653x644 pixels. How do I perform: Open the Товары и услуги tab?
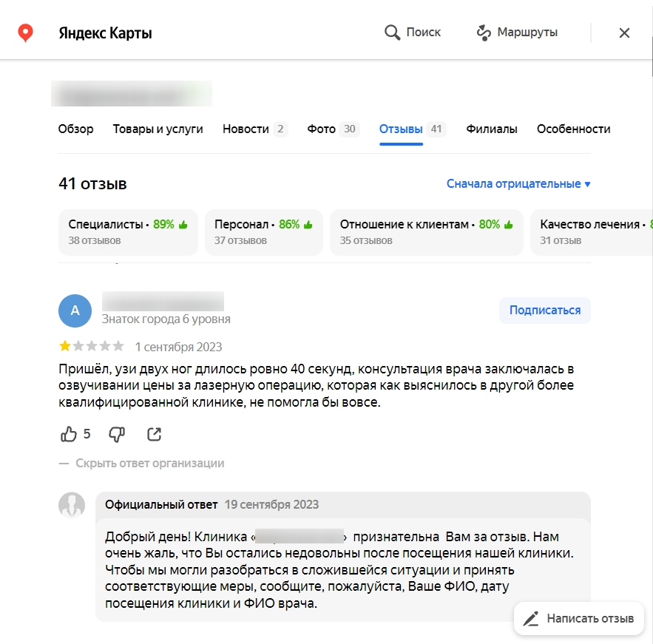(x=158, y=129)
